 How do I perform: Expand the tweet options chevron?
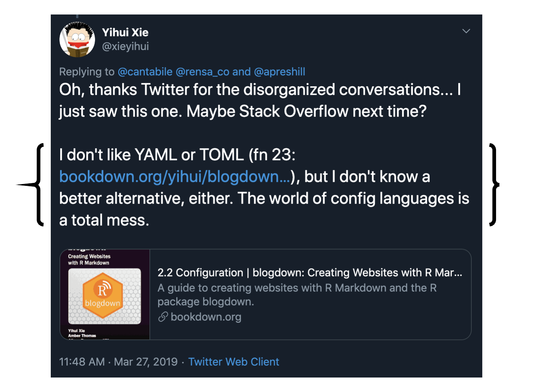(x=466, y=31)
